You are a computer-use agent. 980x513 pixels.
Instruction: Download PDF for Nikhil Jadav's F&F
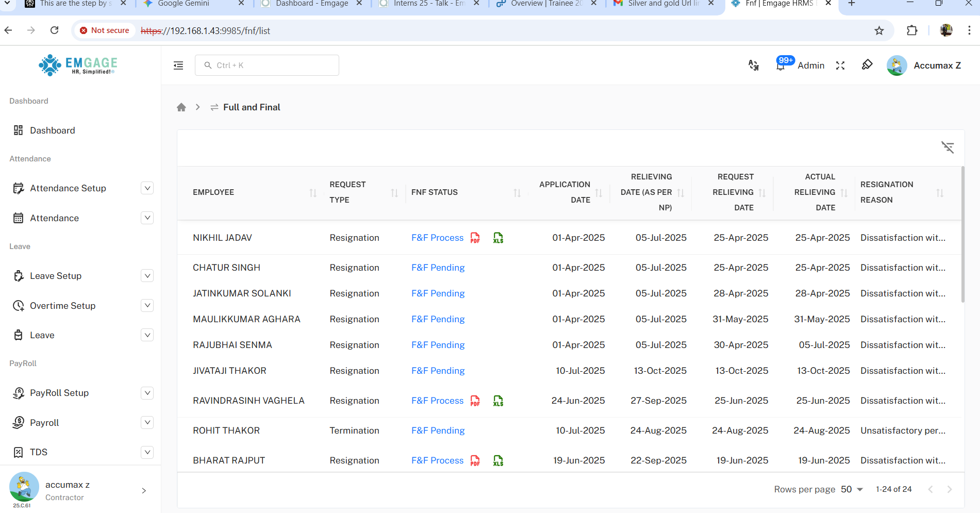475,238
